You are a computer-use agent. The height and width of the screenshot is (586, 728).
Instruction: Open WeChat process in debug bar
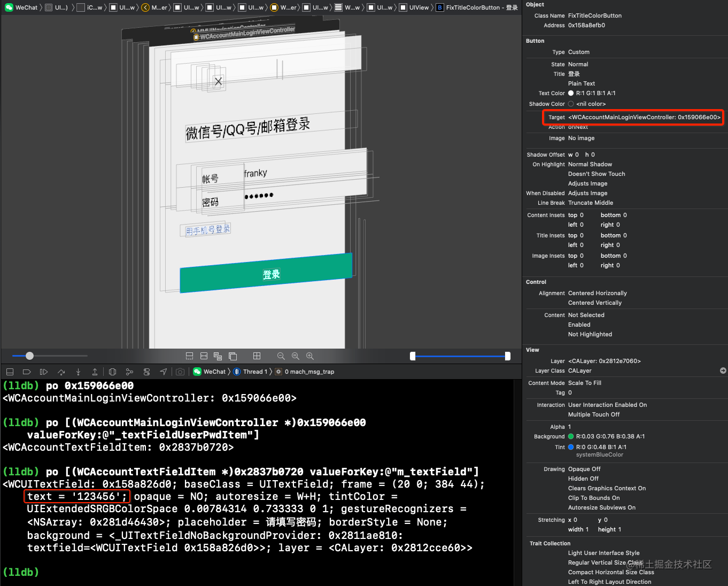tap(210, 372)
